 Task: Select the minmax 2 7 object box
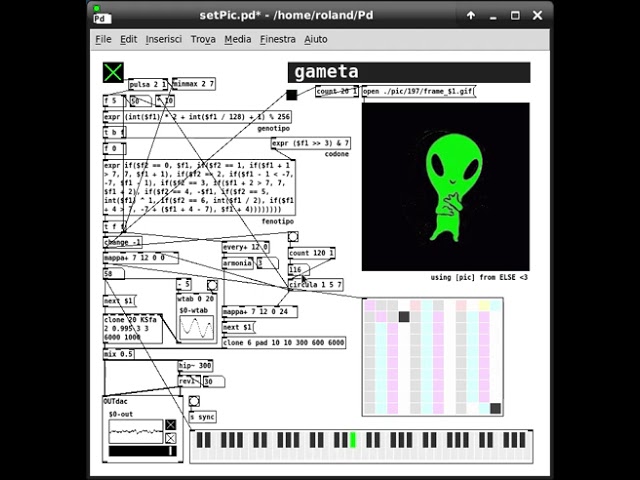tap(194, 84)
